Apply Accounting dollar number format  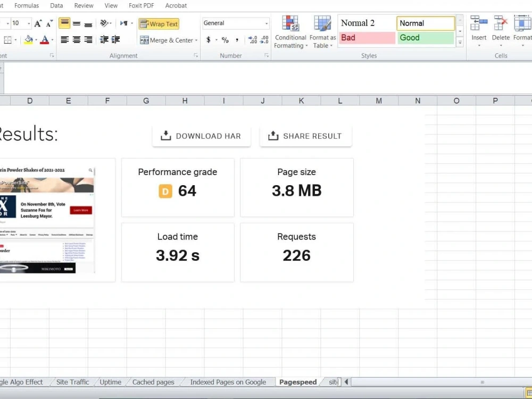[208, 40]
